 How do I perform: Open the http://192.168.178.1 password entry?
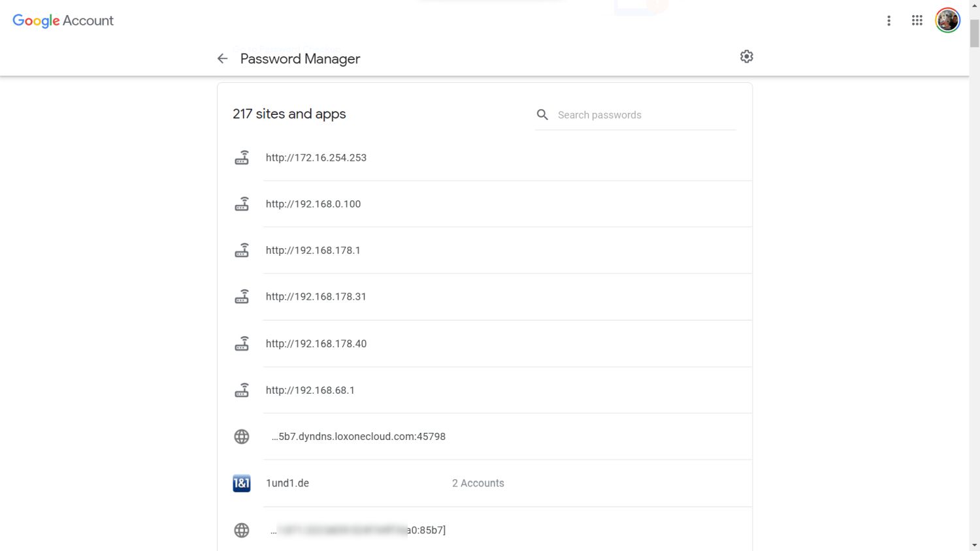click(313, 251)
